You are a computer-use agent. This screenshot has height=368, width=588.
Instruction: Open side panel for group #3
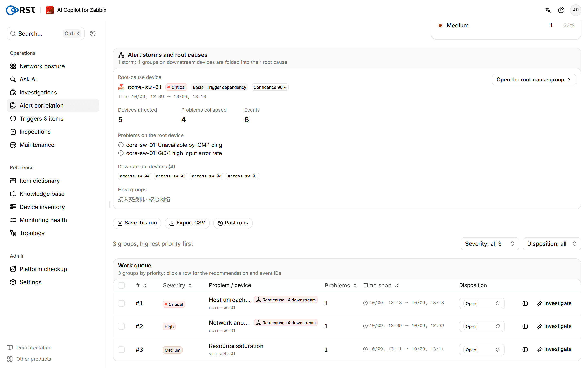(525, 350)
